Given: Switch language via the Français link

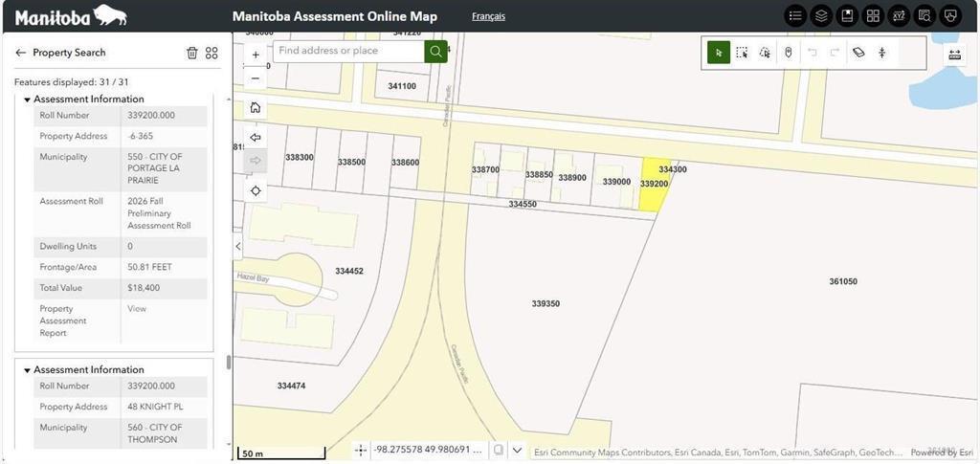Looking at the screenshot, I should coord(488,16).
